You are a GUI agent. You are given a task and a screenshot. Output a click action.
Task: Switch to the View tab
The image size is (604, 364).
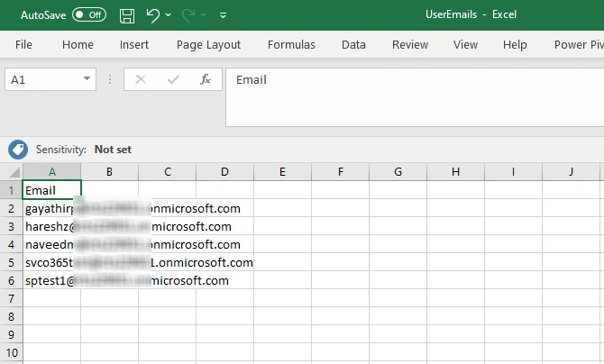[x=465, y=45]
